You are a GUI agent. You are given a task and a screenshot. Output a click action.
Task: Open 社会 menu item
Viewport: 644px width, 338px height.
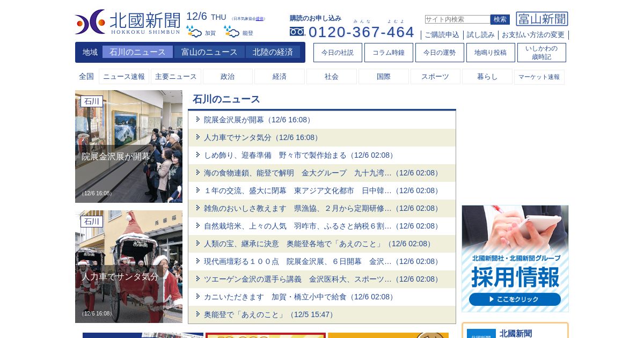tap(332, 77)
